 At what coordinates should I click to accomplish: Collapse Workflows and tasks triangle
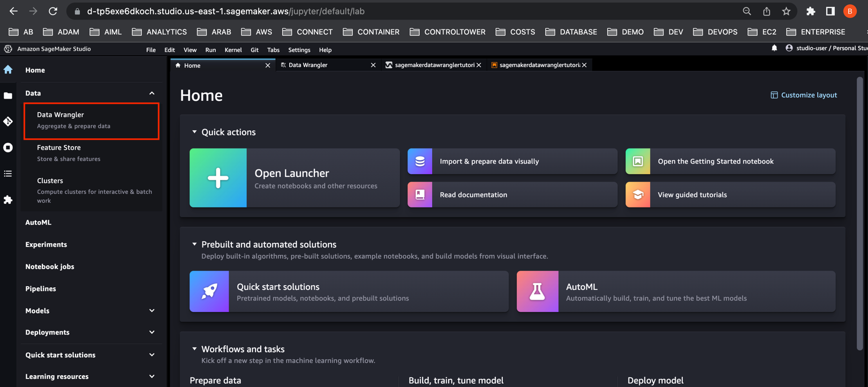(x=194, y=349)
